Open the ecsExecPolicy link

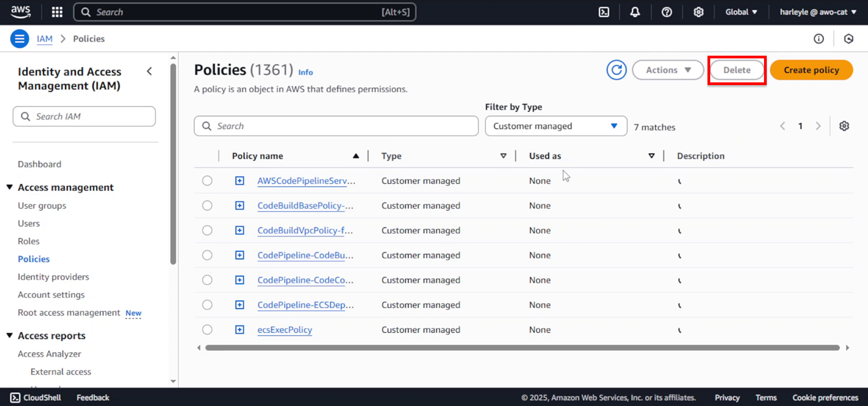click(x=285, y=330)
